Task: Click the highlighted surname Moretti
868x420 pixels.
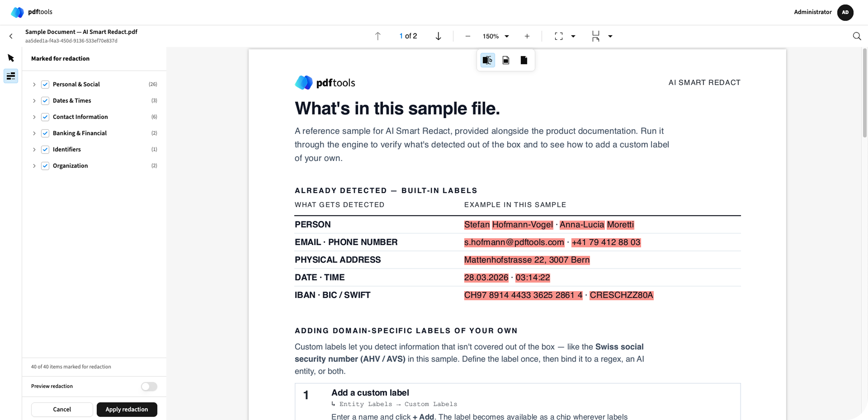Action: 620,225
